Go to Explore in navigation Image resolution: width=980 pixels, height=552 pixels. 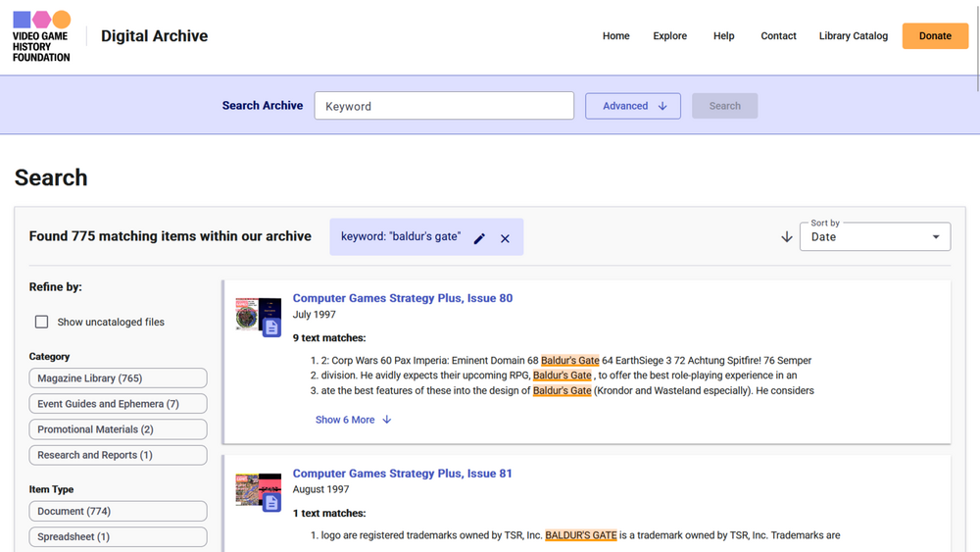(669, 36)
